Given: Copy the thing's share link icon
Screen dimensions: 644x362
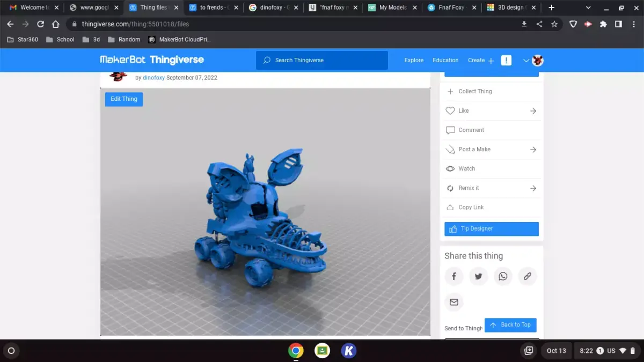Looking at the screenshot, I should pyautogui.click(x=528, y=276).
